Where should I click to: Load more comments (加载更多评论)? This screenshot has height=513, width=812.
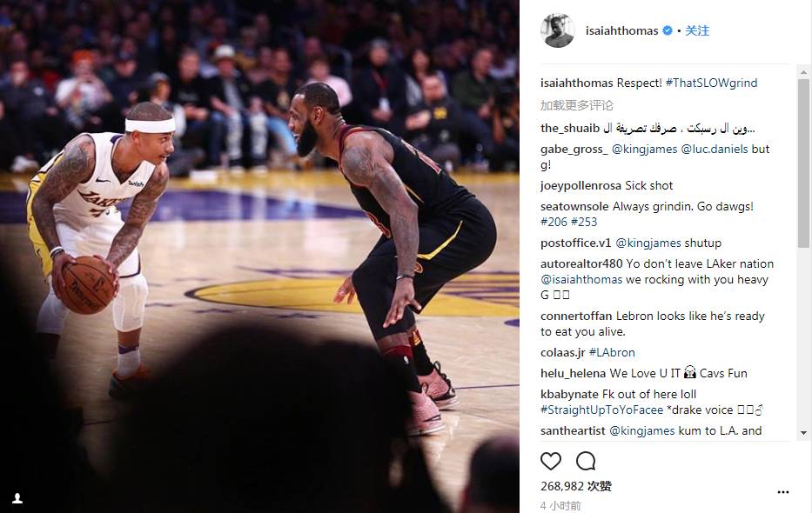[576, 105]
